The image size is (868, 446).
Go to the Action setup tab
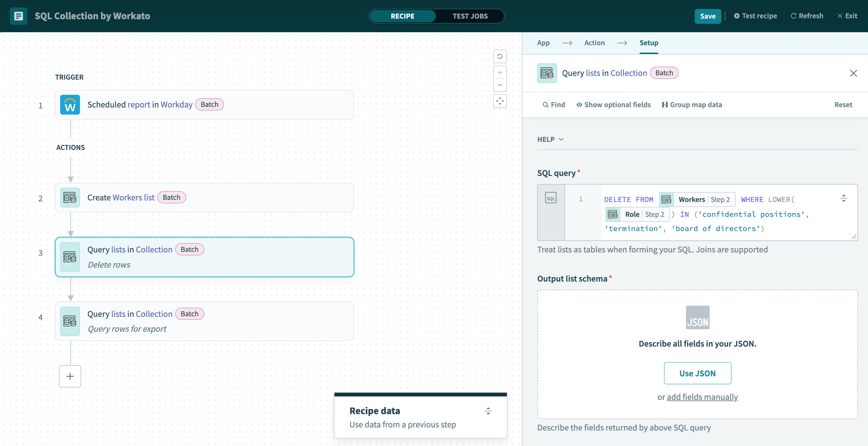[x=594, y=43]
